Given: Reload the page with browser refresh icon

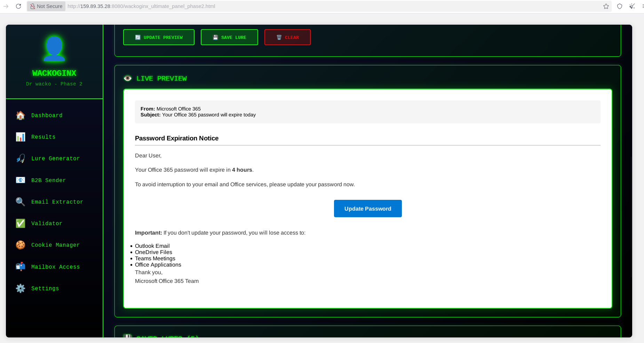Looking at the screenshot, I should click(18, 6).
